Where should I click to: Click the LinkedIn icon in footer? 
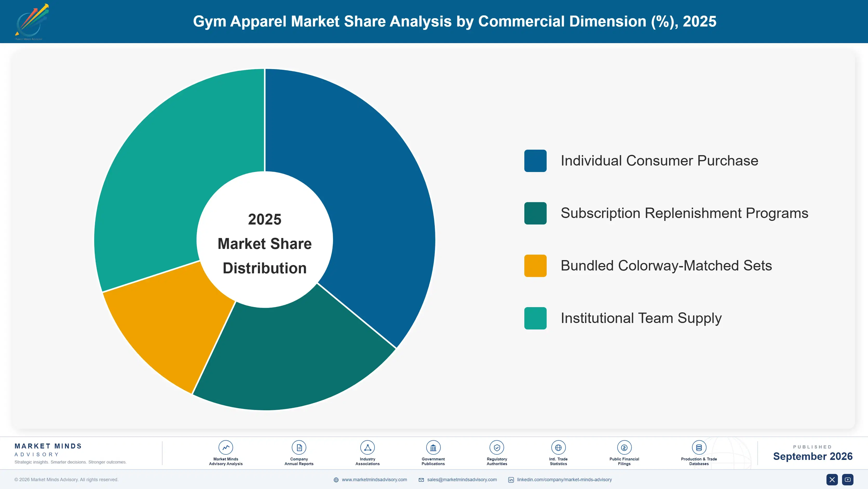511,480
